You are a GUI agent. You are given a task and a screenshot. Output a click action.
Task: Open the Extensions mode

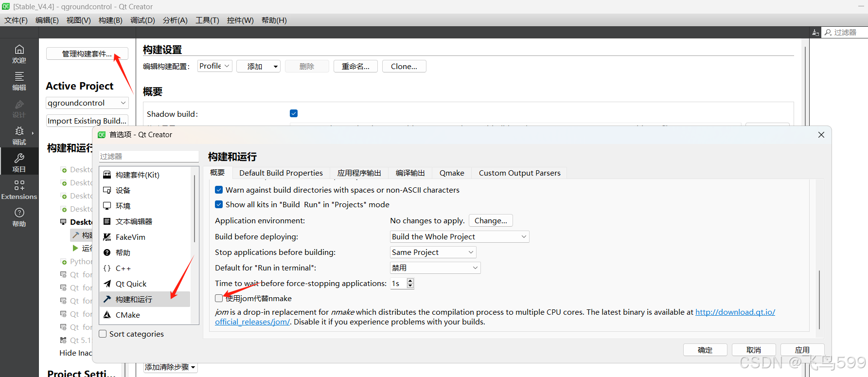[x=19, y=190]
